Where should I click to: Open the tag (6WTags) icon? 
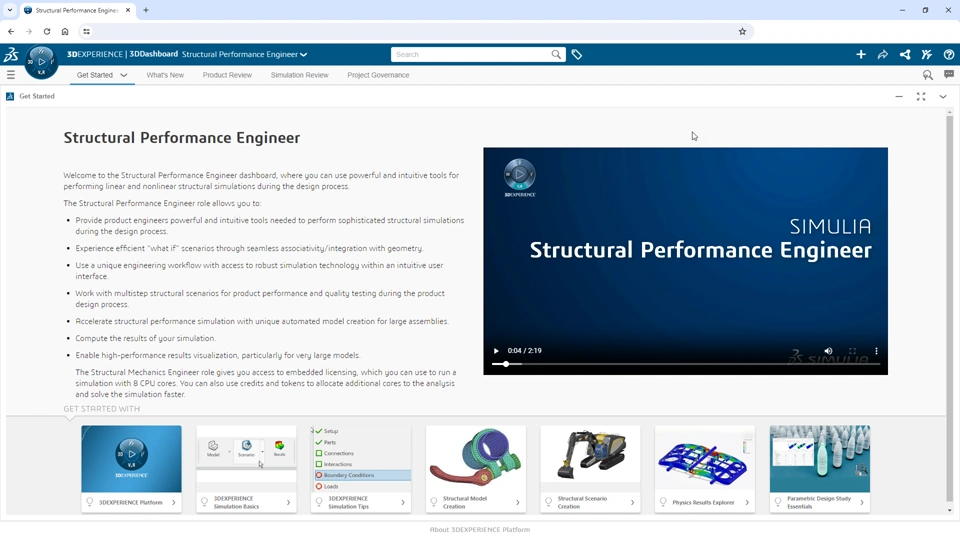[577, 55]
